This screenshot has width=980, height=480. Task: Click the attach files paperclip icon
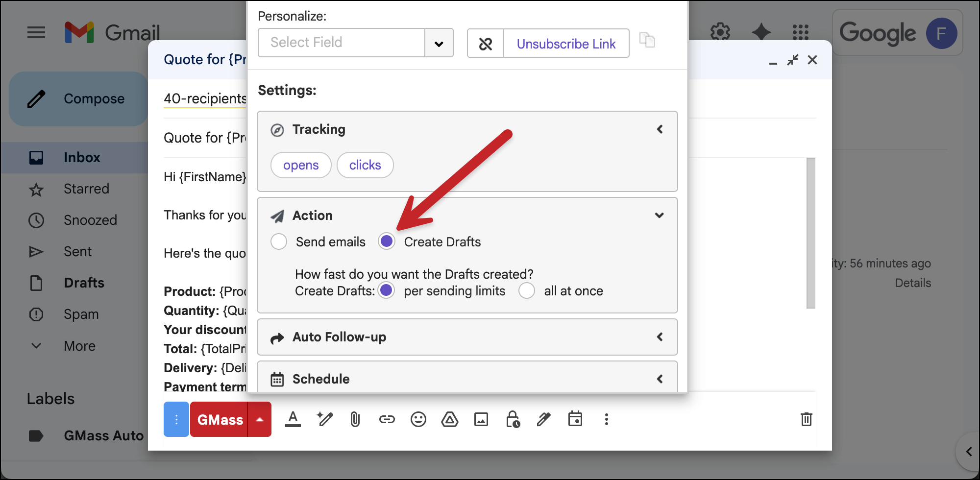pos(355,419)
